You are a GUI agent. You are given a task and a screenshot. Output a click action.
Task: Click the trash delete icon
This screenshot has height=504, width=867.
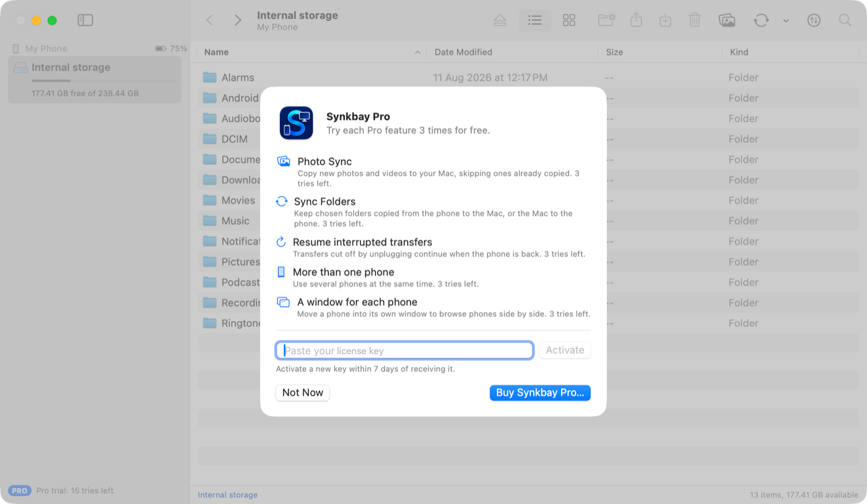pos(695,20)
